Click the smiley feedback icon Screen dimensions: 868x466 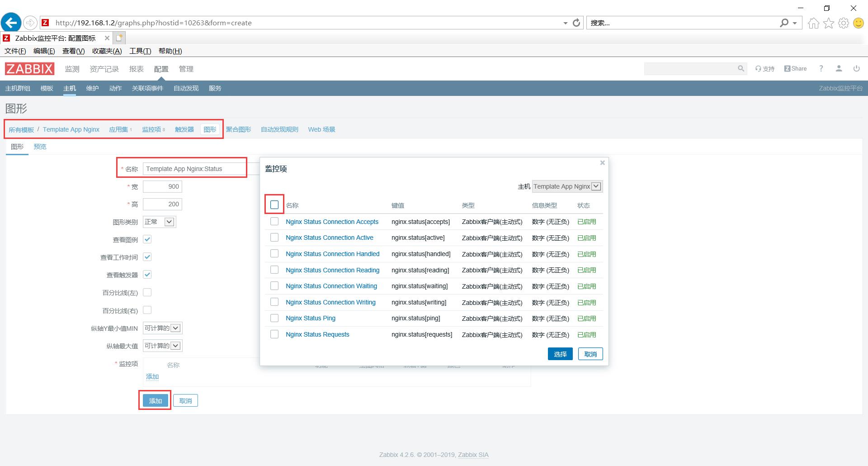(858, 23)
